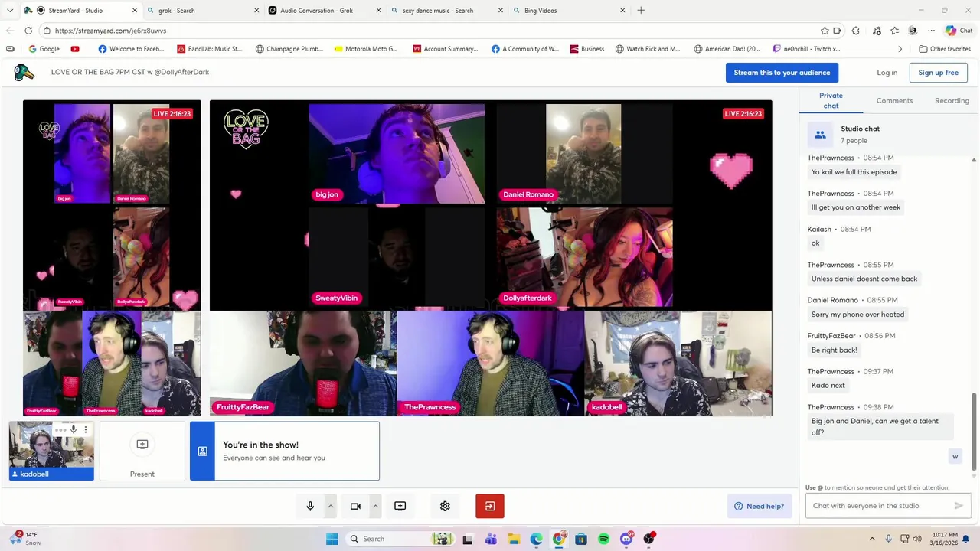Open browser settings and more menu
980x551 pixels.
(x=931, y=31)
